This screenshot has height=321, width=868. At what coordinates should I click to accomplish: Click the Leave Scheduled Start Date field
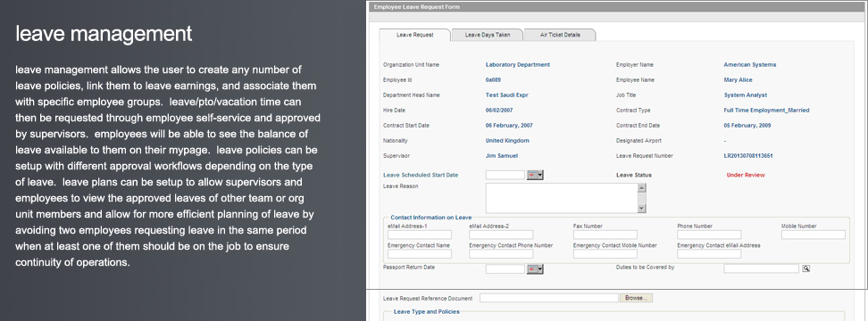coord(505,175)
